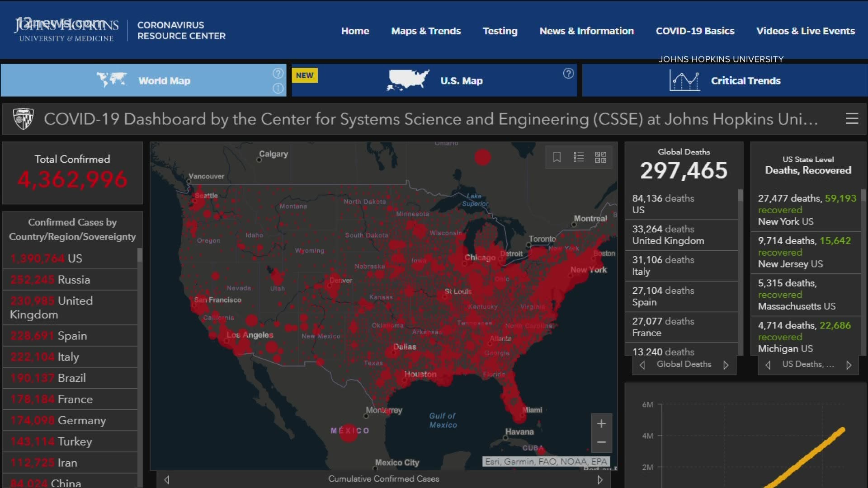Select Brazil in confirmed cases list

pyautogui.click(x=70, y=378)
